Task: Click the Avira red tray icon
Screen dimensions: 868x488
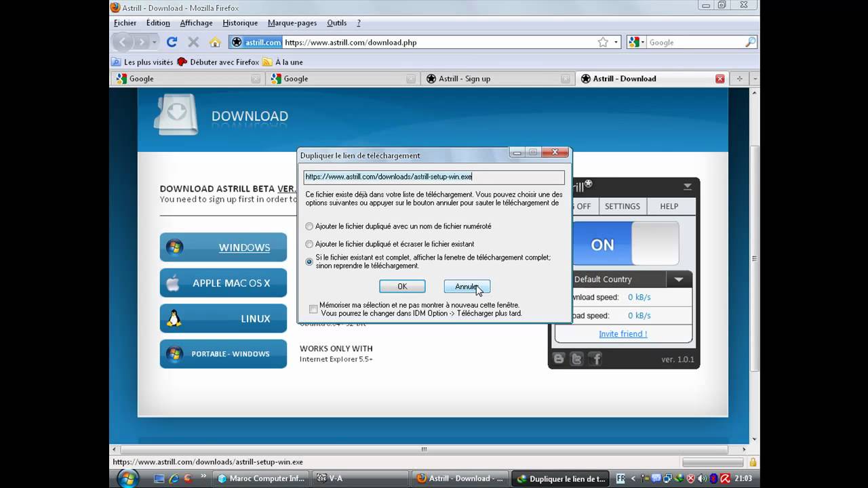Action: (724, 479)
